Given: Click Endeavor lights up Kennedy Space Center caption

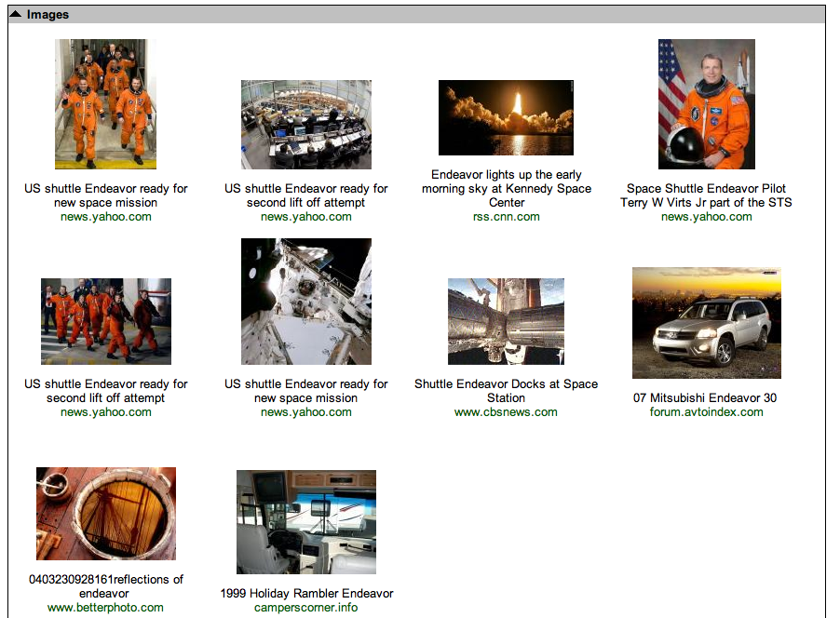Looking at the screenshot, I should (506, 188).
